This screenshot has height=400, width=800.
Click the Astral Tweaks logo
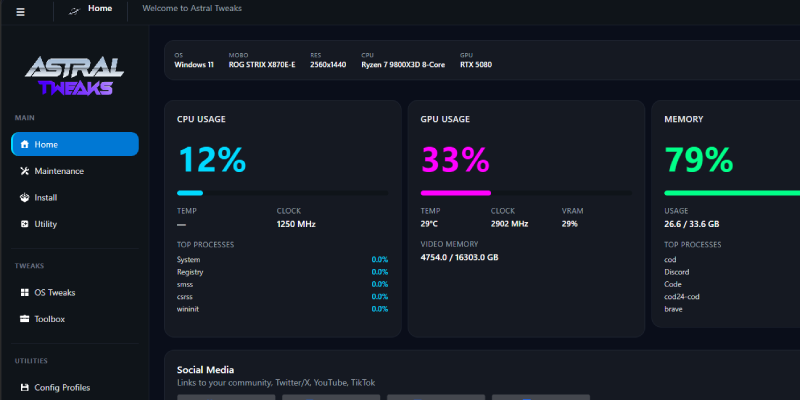click(75, 75)
